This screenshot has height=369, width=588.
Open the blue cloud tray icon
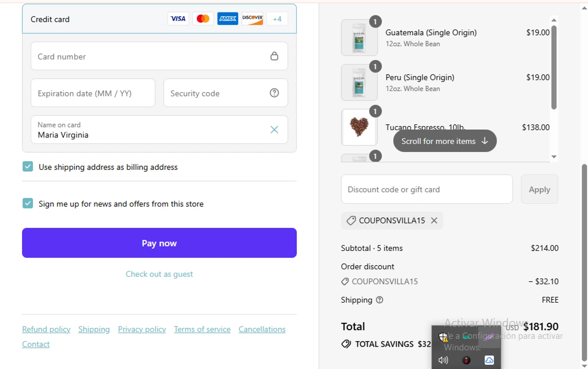(x=489, y=360)
